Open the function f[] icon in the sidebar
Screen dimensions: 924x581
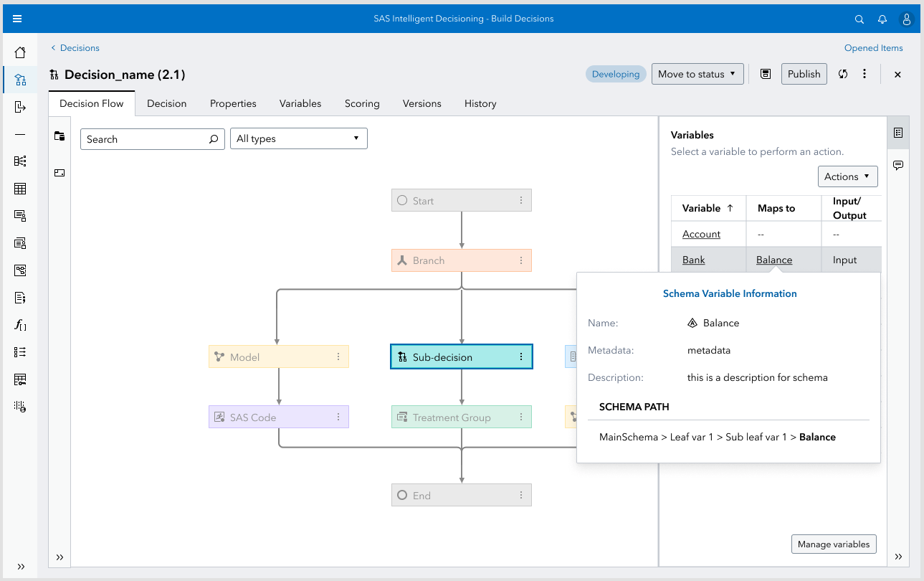pos(20,325)
